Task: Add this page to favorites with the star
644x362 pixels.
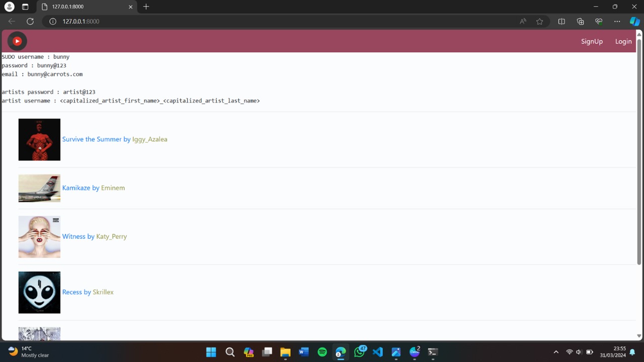Action: 539,21
